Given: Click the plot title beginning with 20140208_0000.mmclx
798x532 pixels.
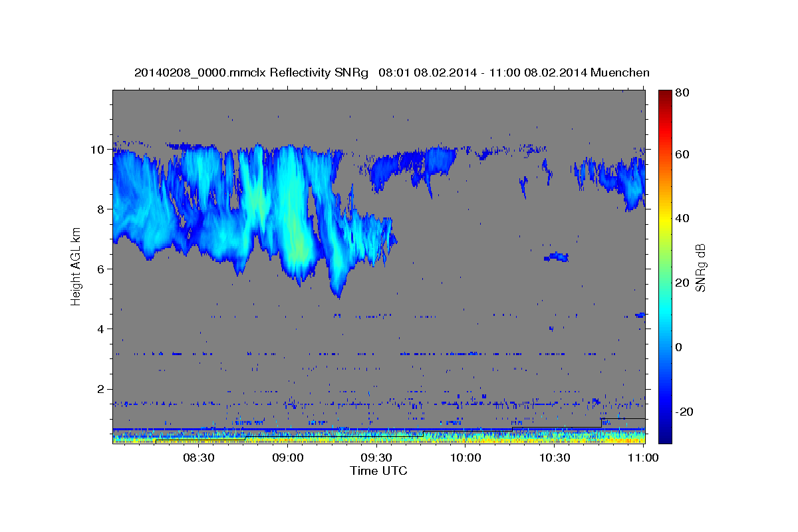Looking at the screenshot, I should (x=392, y=72).
